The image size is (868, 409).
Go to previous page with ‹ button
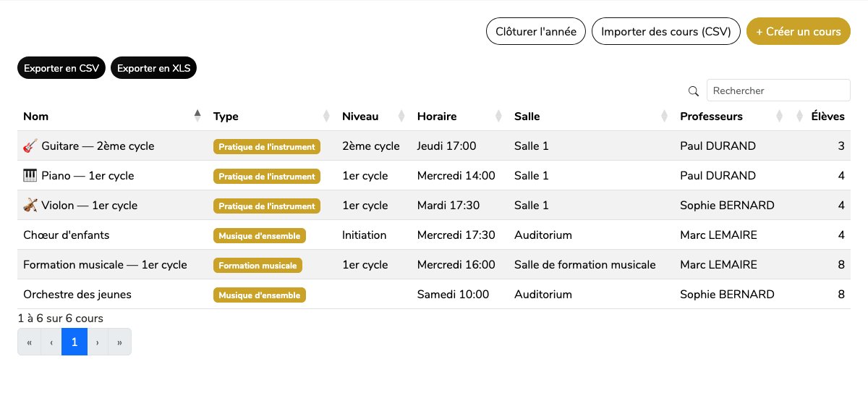click(x=51, y=342)
